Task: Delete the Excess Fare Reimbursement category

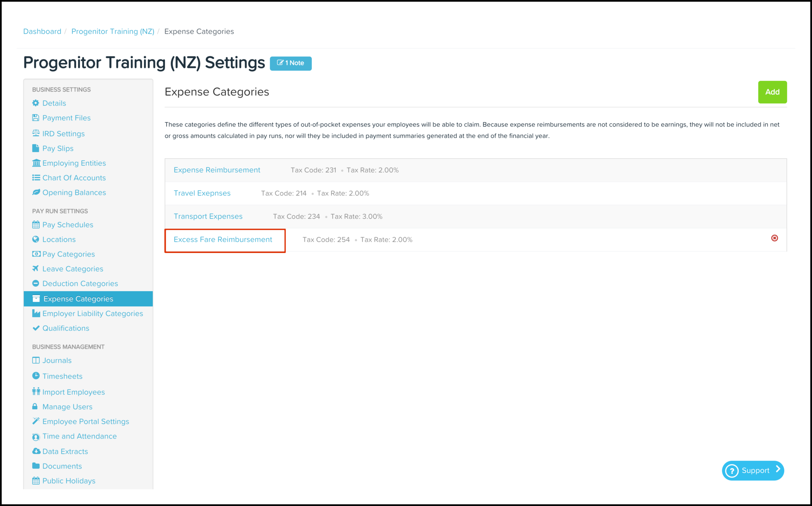Action: point(774,238)
